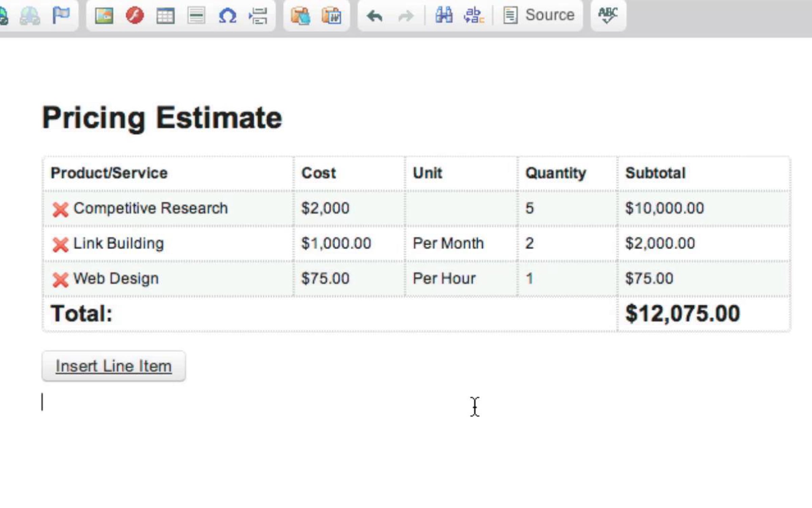Click Paste from Word icon
812x508 pixels.
click(331, 16)
